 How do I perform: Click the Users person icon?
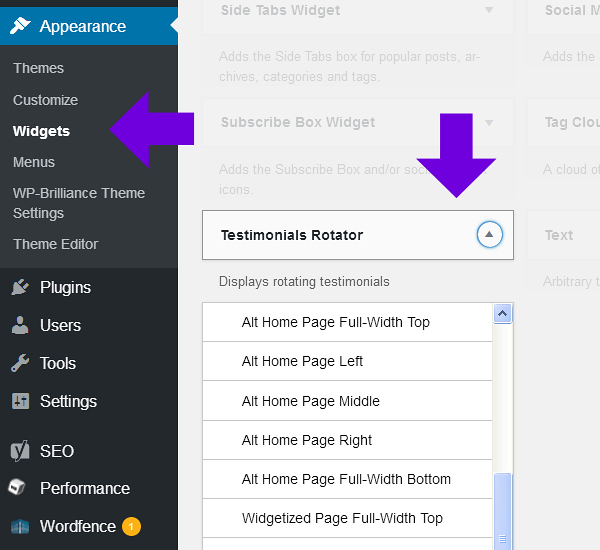(20, 326)
